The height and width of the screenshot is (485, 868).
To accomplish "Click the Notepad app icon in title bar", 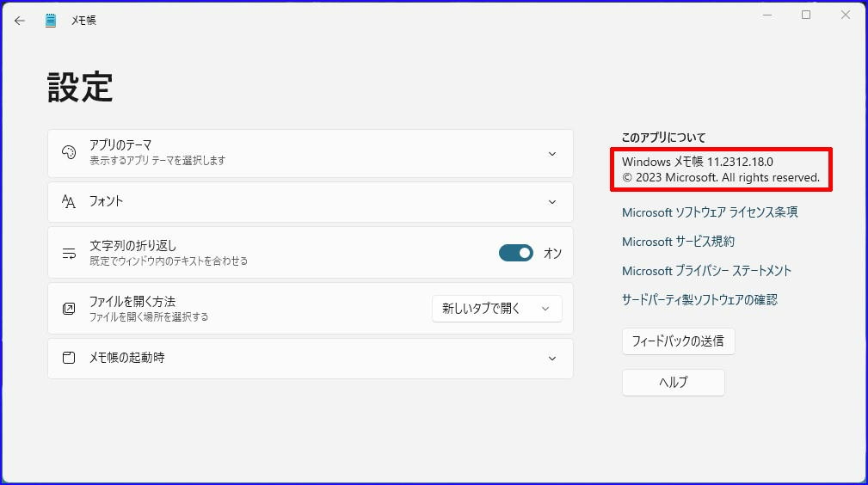I will 51,21.
